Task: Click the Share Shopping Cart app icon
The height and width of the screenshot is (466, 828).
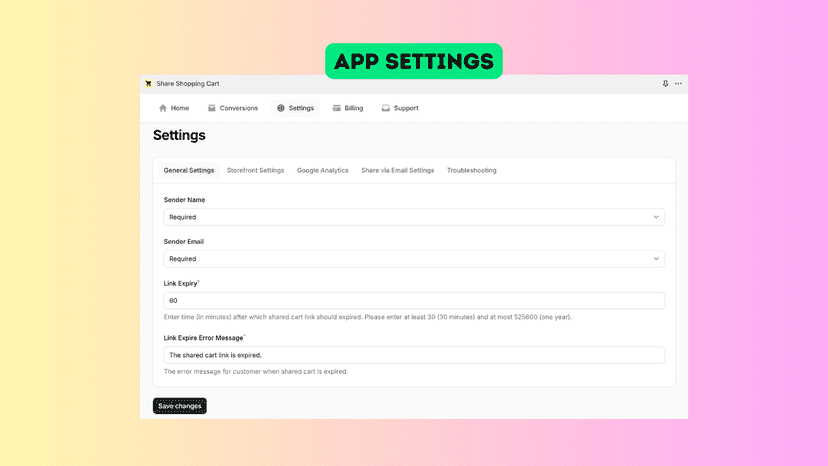Action: pos(148,83)
